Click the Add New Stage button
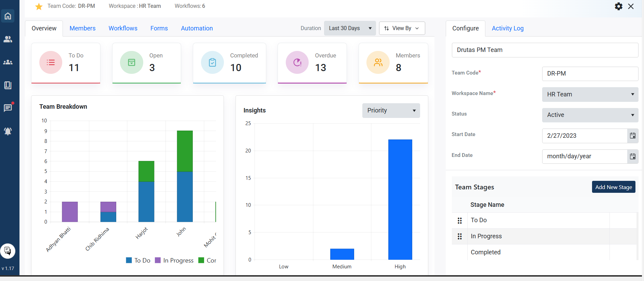 [613, 187]
